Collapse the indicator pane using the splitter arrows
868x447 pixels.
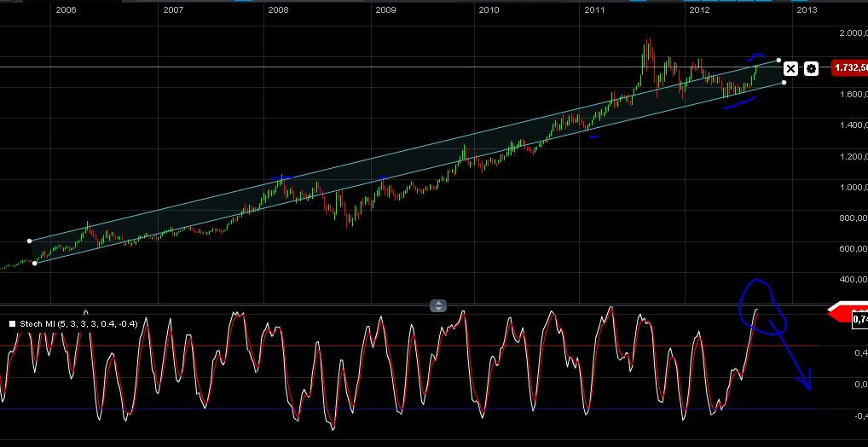pos(437,305)
